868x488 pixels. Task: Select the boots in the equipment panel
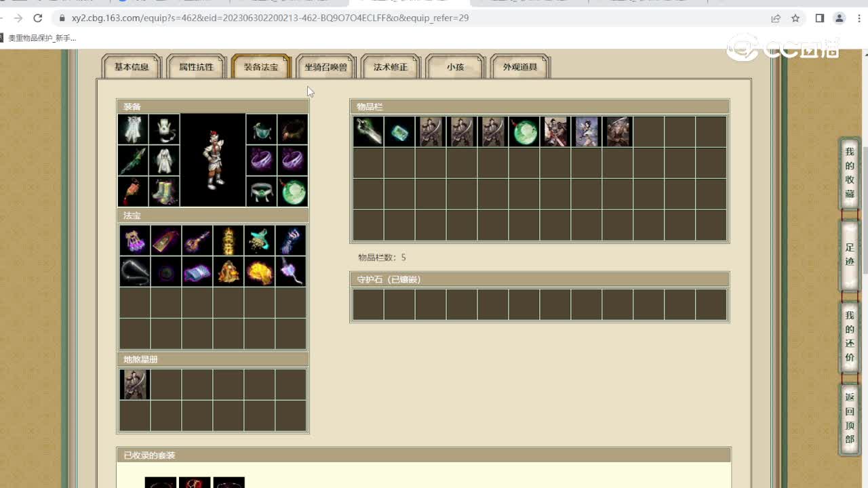tap(164, 192)
